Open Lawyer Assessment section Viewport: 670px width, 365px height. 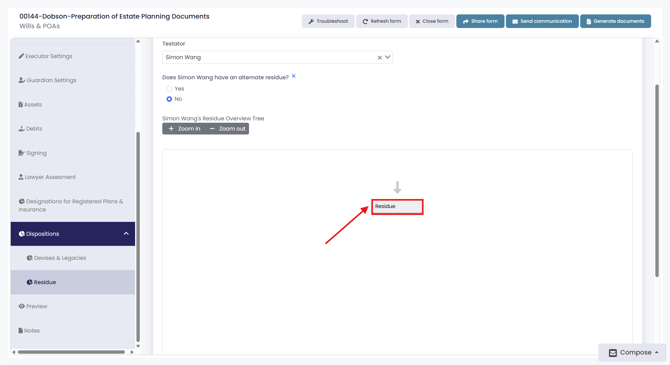pos(73,177)
